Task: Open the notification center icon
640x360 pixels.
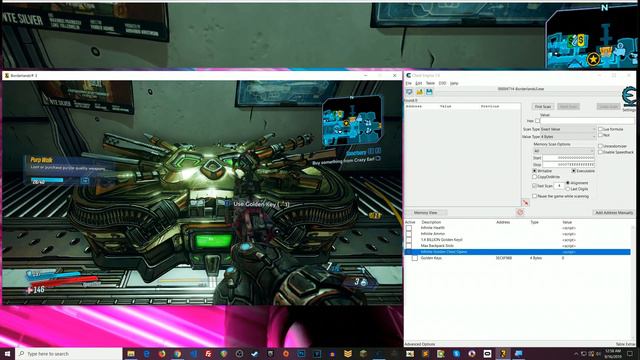Action: click(x=630, y=353)
